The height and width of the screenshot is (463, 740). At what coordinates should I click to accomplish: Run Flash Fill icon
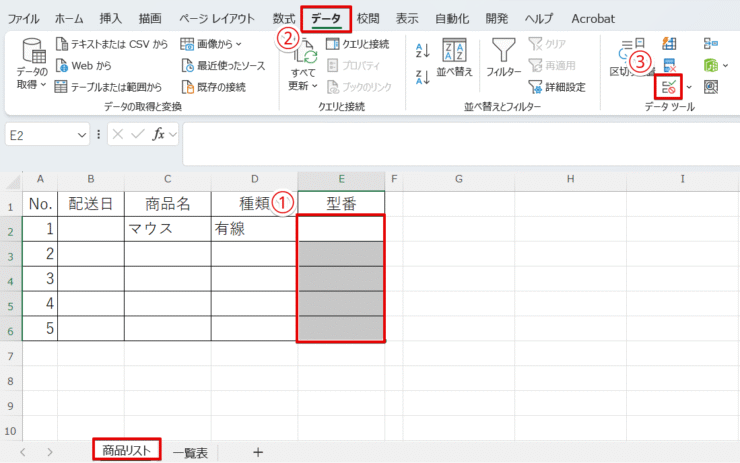[669, 44]
